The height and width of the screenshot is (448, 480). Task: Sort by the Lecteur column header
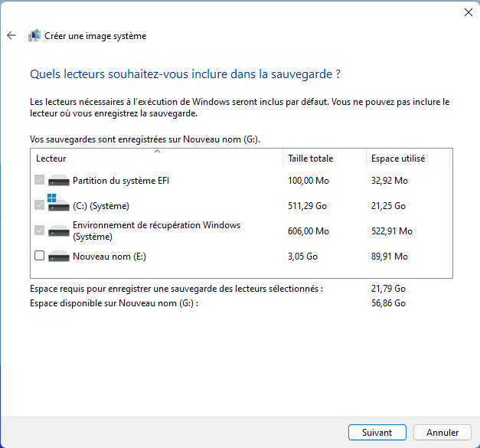pyautogui.click(x=157, y=159)
